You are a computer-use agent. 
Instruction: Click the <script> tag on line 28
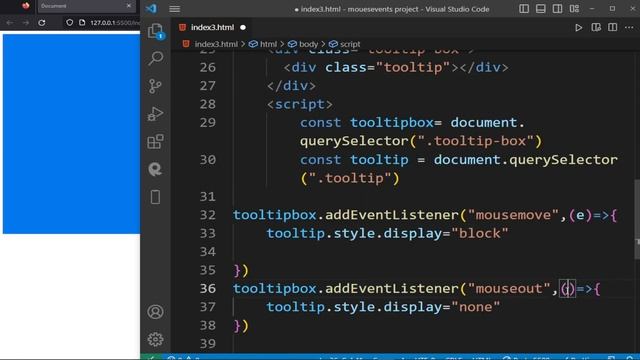(x=300, y=104)
